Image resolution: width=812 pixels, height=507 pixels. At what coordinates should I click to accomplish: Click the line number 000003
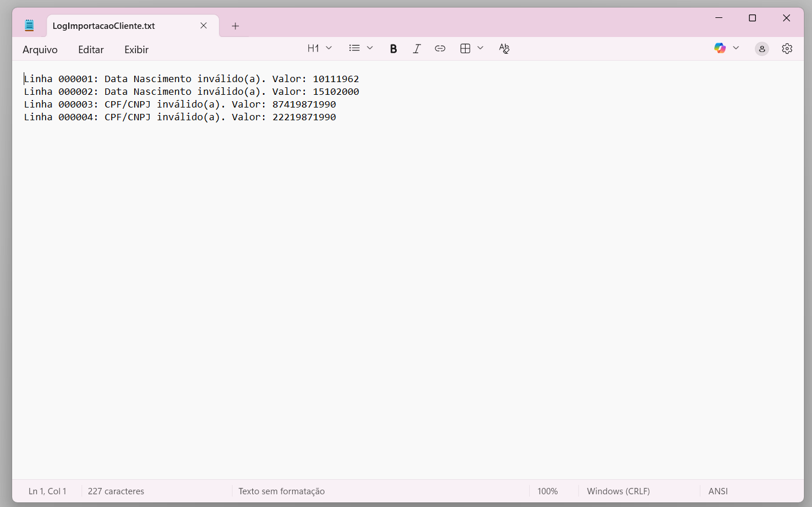(76, 104)
